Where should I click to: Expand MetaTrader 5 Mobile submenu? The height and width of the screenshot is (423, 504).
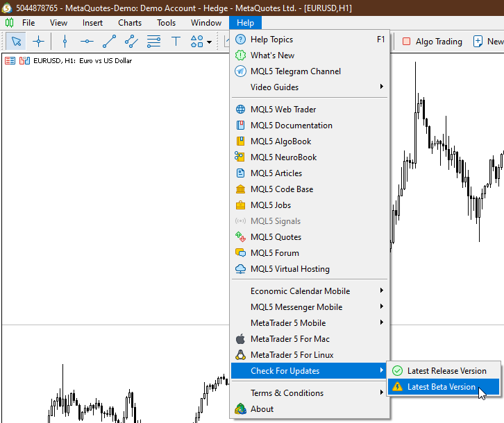pyautogui.click(x=310, y=322)
